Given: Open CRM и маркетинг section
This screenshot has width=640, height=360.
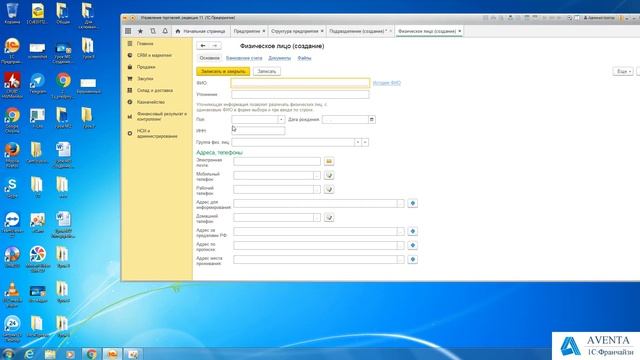Looking at the screenshot, I should pos(154,55).
